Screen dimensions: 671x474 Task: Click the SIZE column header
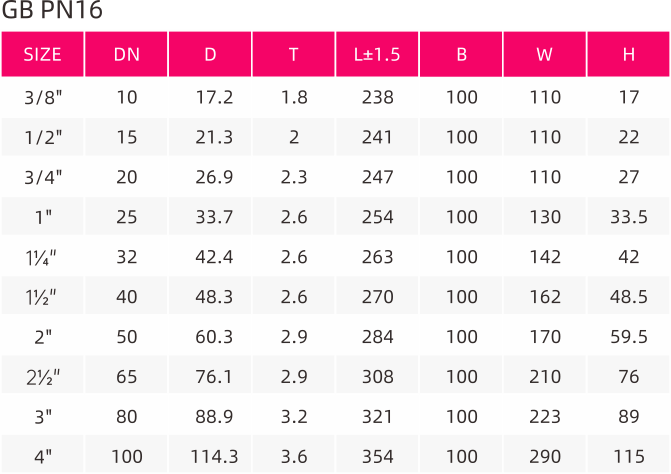point(42,54)
